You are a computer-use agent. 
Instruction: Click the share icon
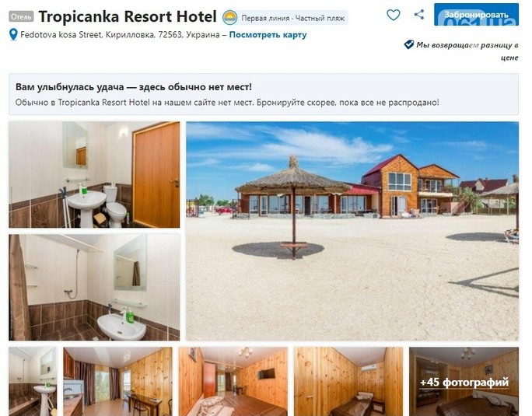[419, 14]
